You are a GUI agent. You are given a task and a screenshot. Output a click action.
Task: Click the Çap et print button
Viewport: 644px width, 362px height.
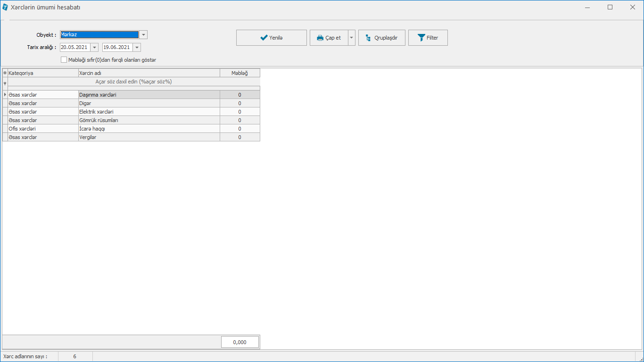[329, 38]
